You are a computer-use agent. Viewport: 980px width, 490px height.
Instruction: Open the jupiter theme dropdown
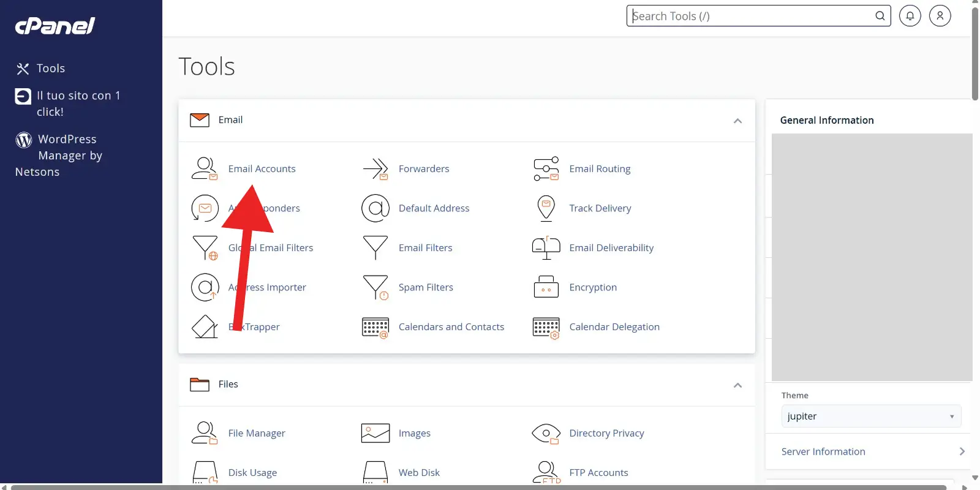point(870,417)
